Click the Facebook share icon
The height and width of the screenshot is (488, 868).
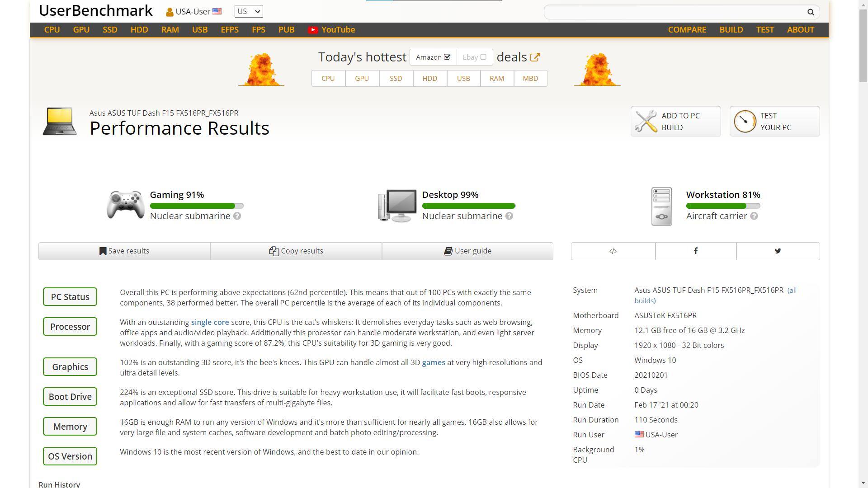695,251
